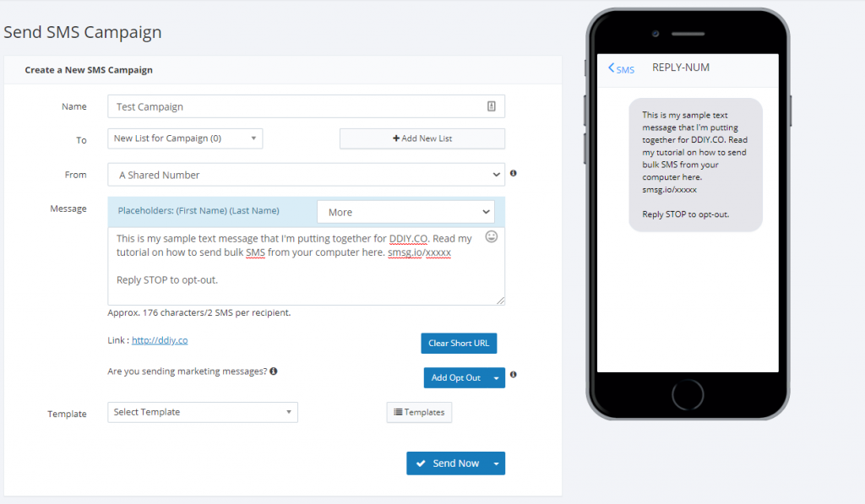The width and height of the screenshot is (865, 504).
Task: Expand the Send Now arrow options
Action: 496,463
